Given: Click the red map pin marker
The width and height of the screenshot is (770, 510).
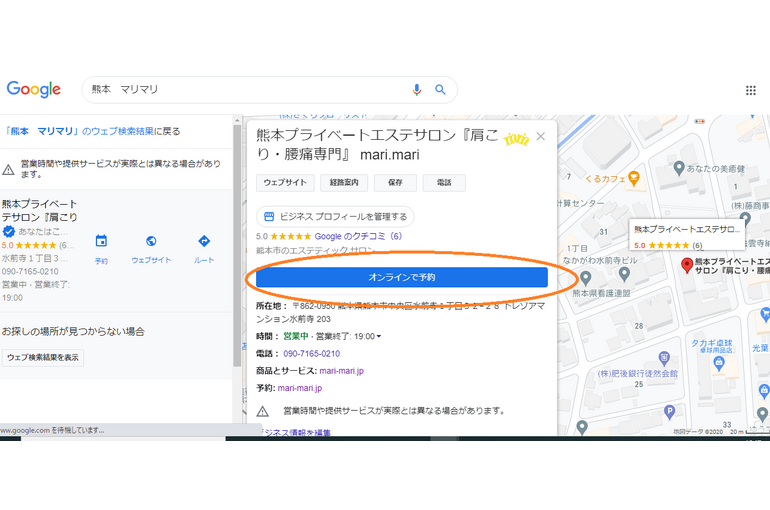Looking at the screenshot, I should 687,266.
